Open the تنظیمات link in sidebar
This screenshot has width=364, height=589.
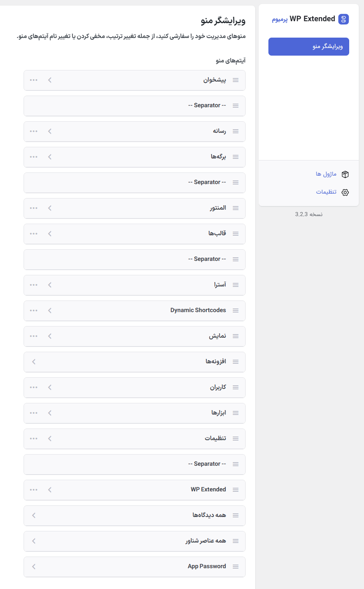pyautogui.click(x=326, y=192)
